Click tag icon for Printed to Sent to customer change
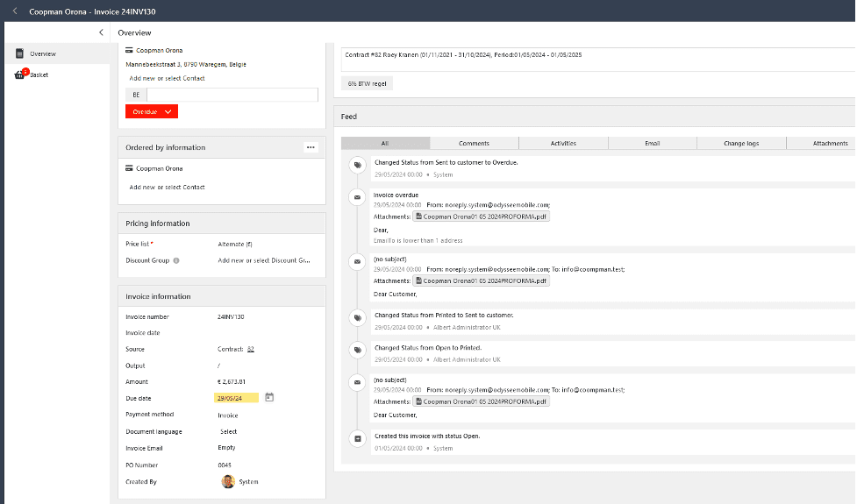 point(357,318)
